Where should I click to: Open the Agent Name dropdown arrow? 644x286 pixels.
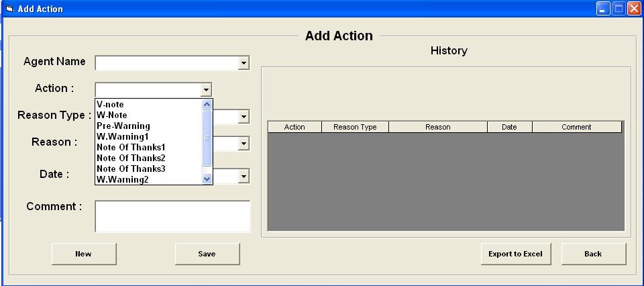244,63
